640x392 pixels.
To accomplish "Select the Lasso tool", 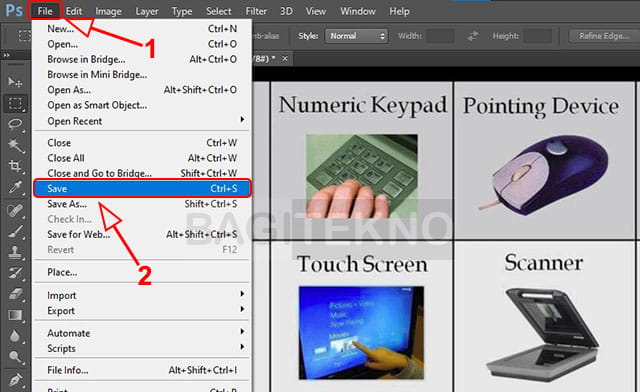I will pos(15,124).
